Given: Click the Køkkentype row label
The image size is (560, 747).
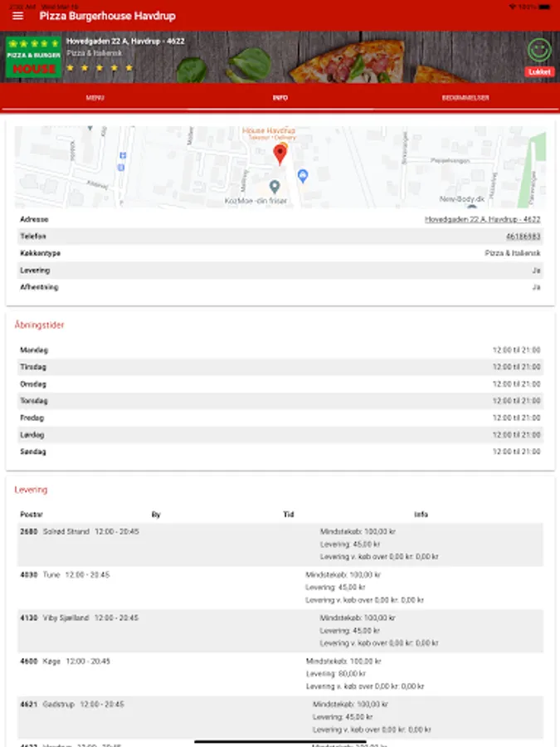Looking at the screenshot, I should (x=40, y=253).
